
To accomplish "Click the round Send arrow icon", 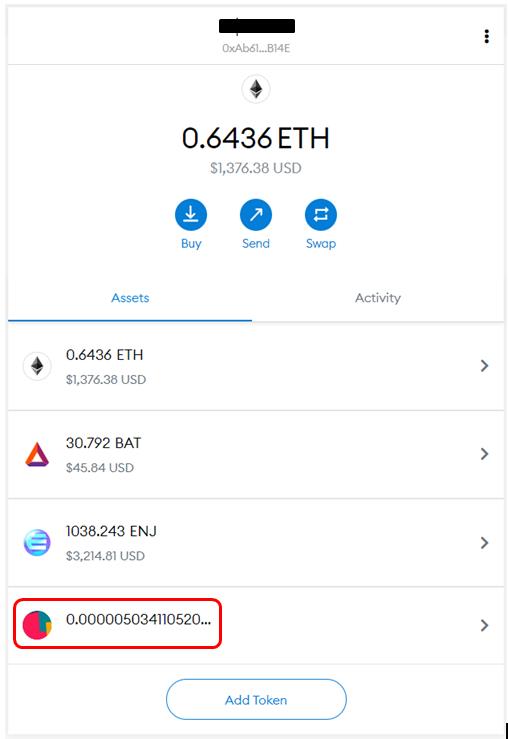I will click(x=256, y=215).
